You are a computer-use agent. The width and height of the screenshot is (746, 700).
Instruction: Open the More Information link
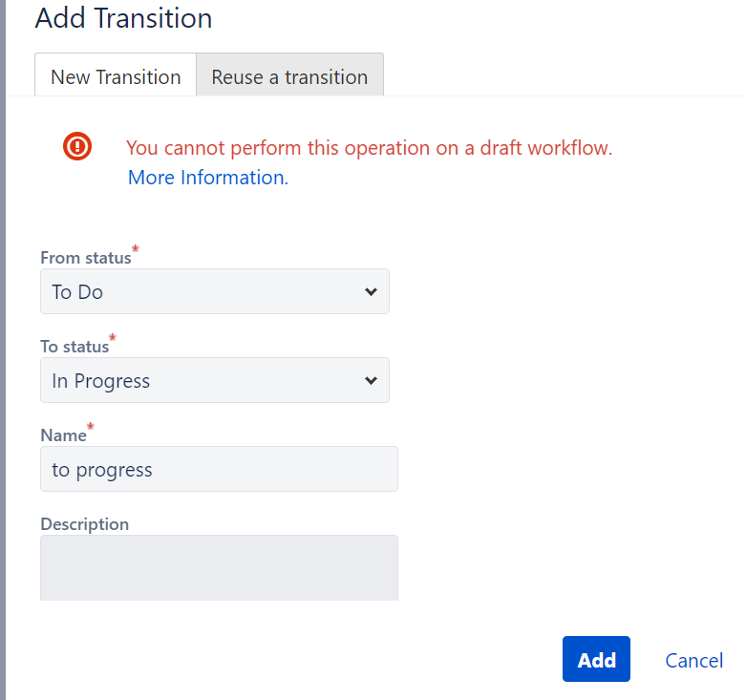pyautogui.click(x=208, y=178)
